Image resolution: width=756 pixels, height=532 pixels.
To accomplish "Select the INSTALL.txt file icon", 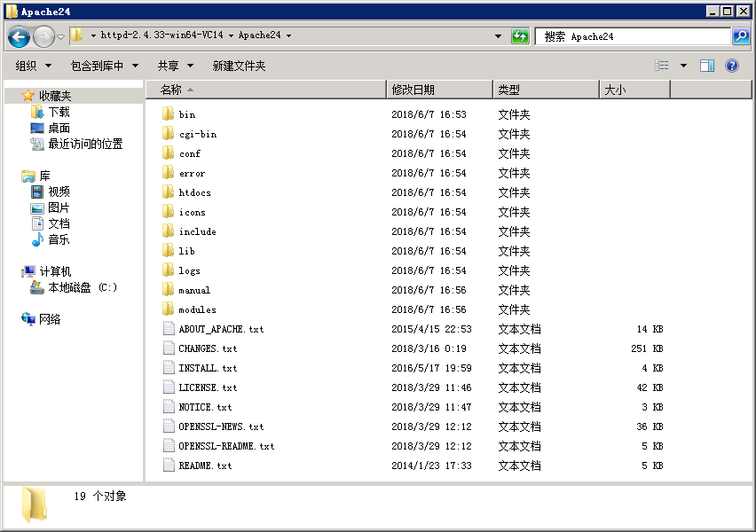I will pyautogui.click(x=169, y=368).
